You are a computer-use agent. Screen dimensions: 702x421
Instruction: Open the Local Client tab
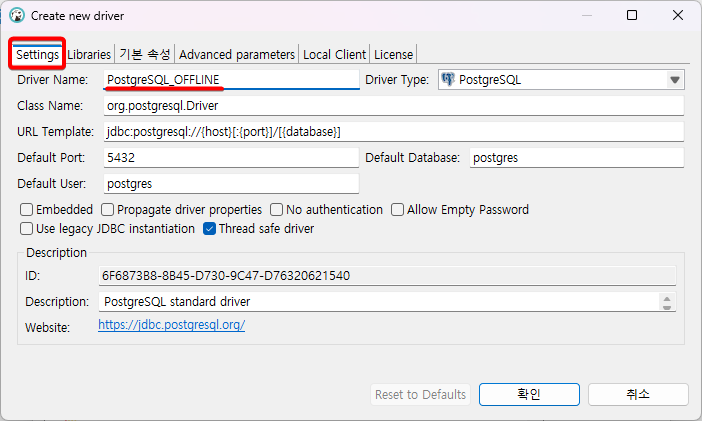coord(334,55)
